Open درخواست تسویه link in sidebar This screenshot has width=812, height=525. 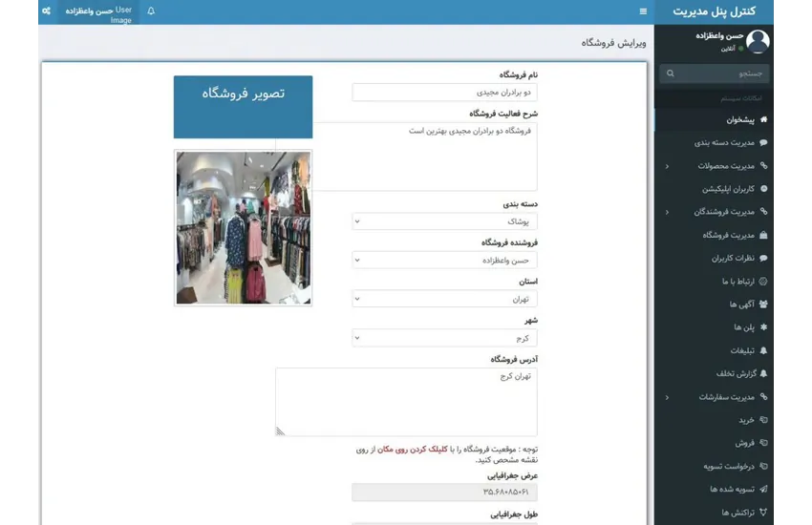pos(715,466)
